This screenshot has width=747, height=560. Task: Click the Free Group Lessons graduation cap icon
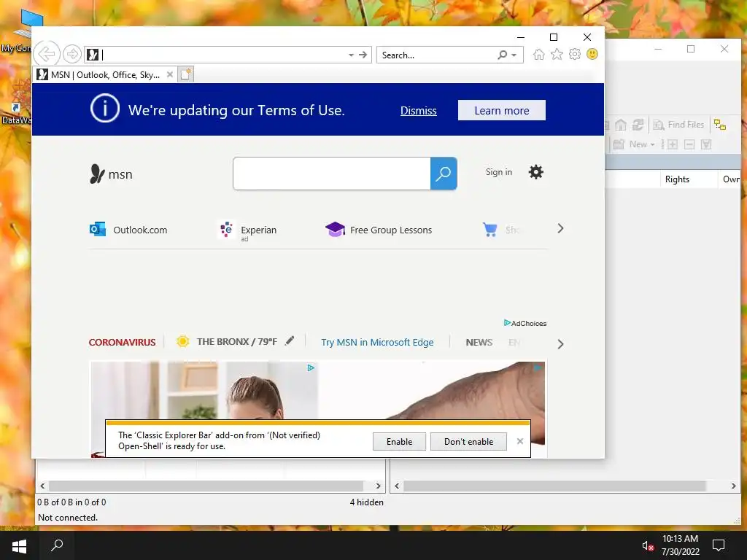pyautogui.click(x=335, y=230)
